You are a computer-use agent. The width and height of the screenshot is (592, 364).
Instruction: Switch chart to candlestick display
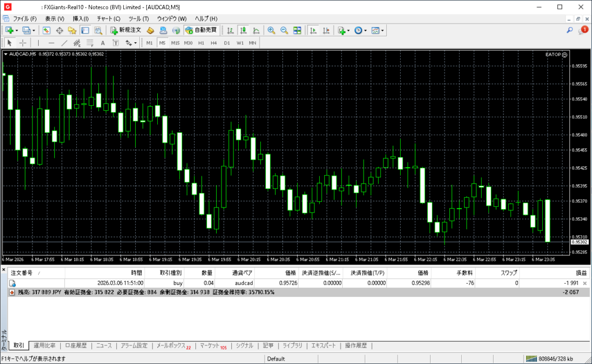click(x=242, y=30)
